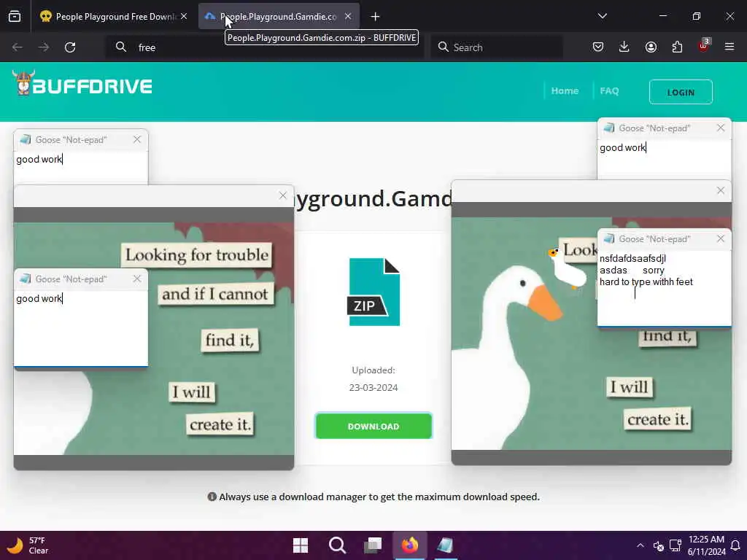Screen dimensions: 747x560
Task: Open the clock showing 12:25 AM
Action: [706, 545]
